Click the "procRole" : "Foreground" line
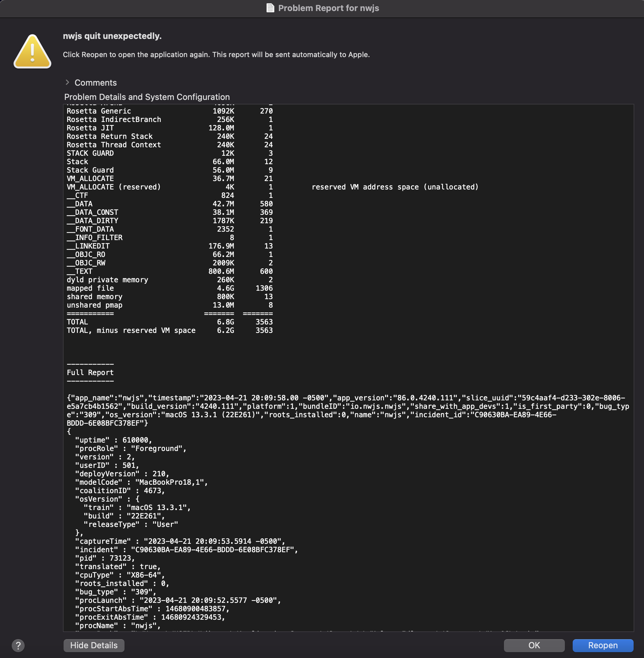644x658 pixels. click(131, 448)
